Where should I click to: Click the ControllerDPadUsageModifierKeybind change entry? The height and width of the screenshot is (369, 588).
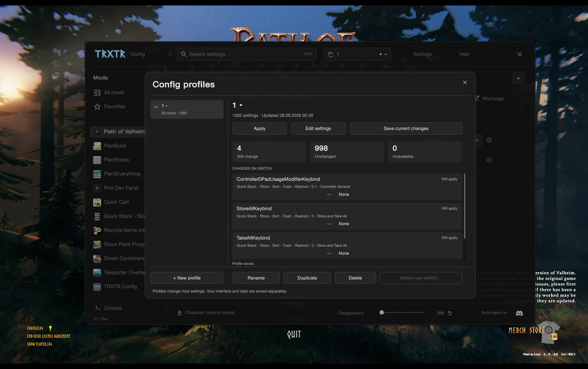tap(347, 187)
